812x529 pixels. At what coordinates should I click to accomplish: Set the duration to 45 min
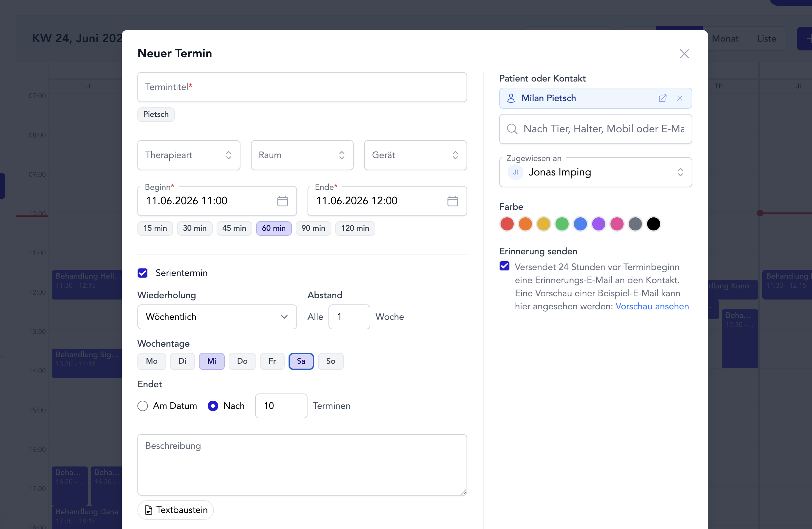pyautogui.click(x=234, y=228)
